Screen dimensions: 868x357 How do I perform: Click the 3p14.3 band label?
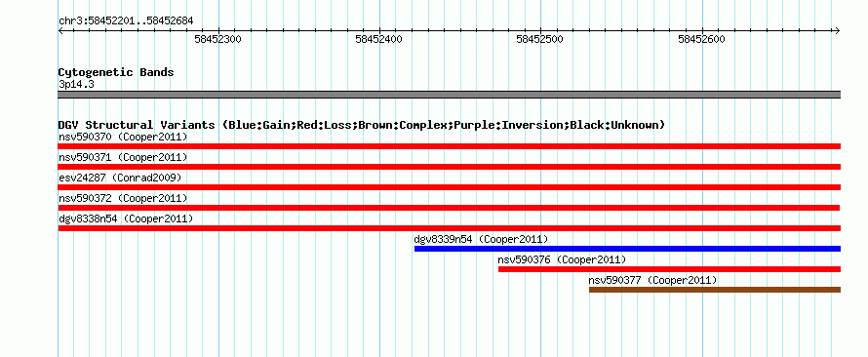(76, 84)
